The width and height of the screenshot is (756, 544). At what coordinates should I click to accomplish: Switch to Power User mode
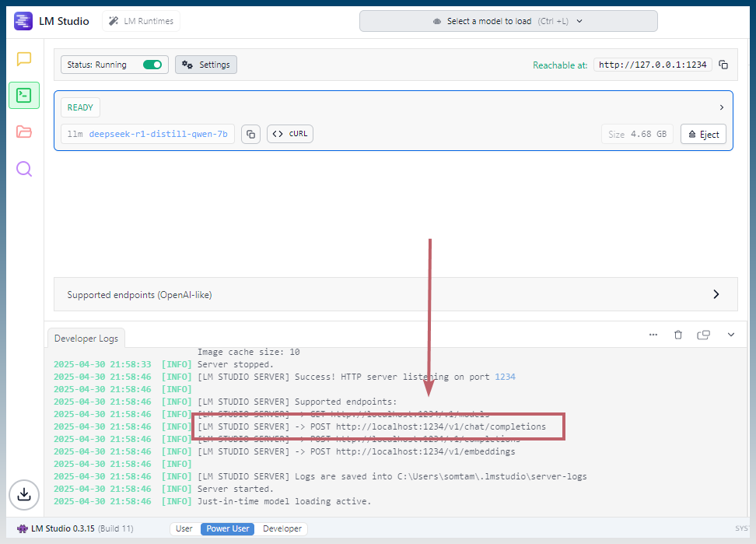pos(228,528)
